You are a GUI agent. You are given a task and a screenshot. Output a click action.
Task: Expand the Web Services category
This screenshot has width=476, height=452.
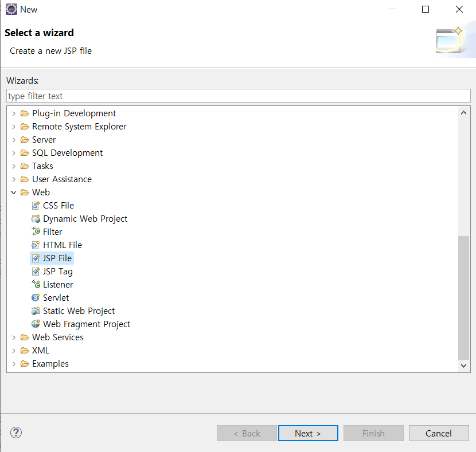coord(14,337)
